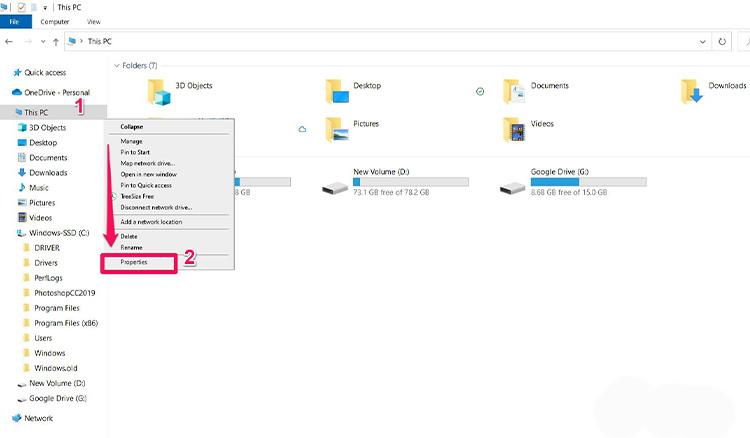Choose Properties from the context menu

click(x=134, y=262)
